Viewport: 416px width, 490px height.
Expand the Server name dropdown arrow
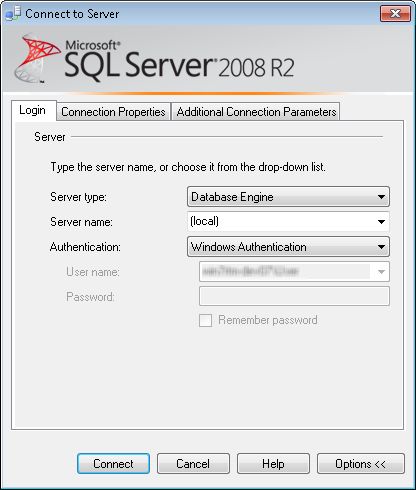tap(381, 222)
